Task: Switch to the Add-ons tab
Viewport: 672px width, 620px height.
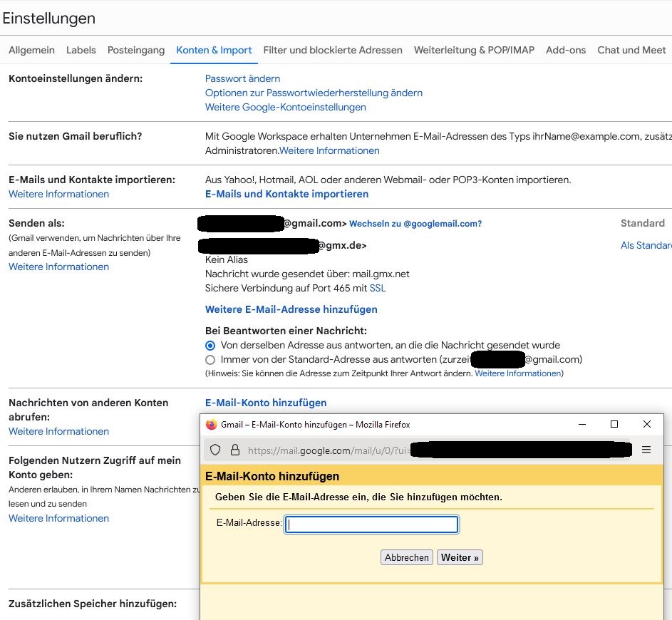Action: (x=566, y=50)
